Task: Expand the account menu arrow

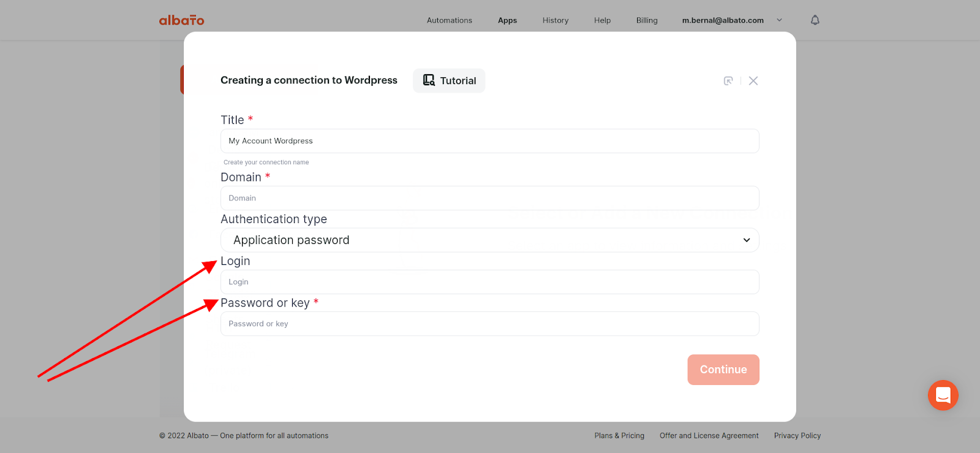Action: [x=779, y=20]
